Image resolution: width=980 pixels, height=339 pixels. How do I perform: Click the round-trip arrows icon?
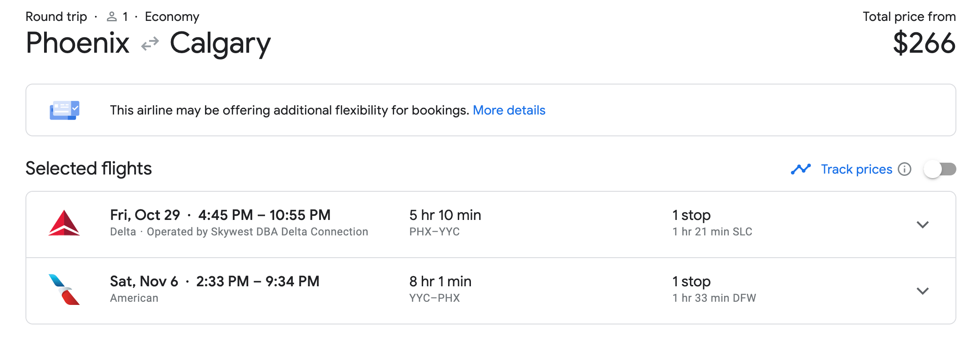150,44
